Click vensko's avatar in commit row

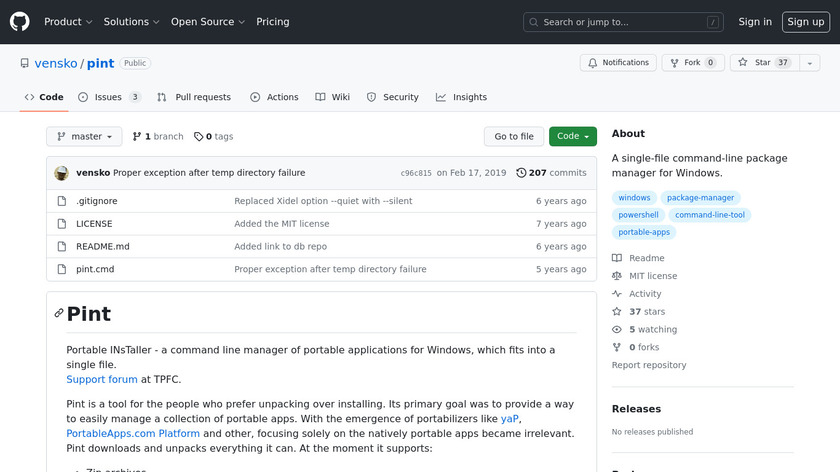tap(62, 173)
